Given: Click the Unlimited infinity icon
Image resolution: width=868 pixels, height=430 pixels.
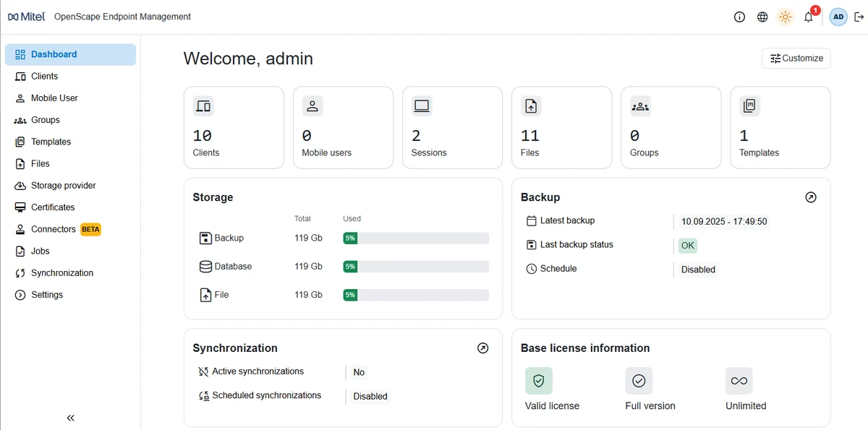Looking at the screenshot, I should click(739, 380).
